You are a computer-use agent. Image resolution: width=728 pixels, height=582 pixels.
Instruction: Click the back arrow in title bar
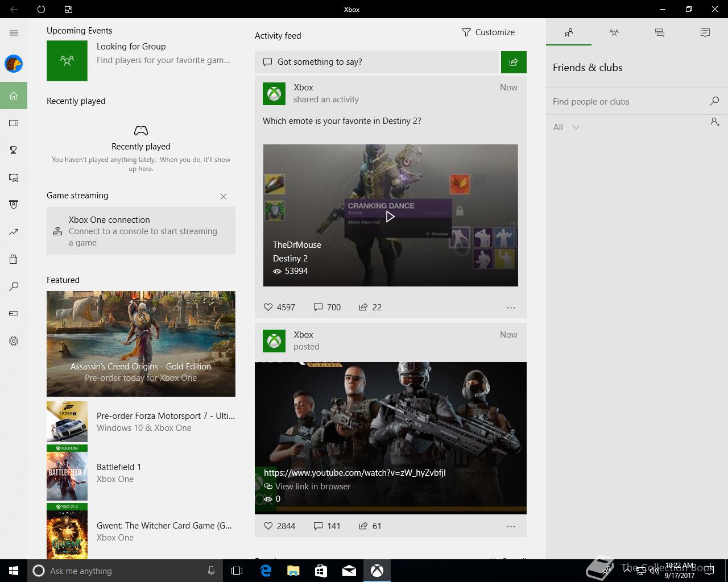pyautogui.click(x=14, y=9)
